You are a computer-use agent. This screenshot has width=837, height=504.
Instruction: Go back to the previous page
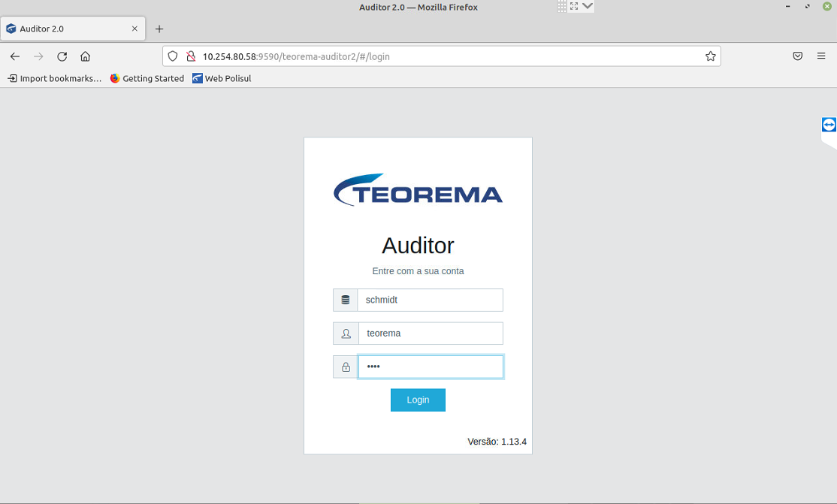(15, 56)
